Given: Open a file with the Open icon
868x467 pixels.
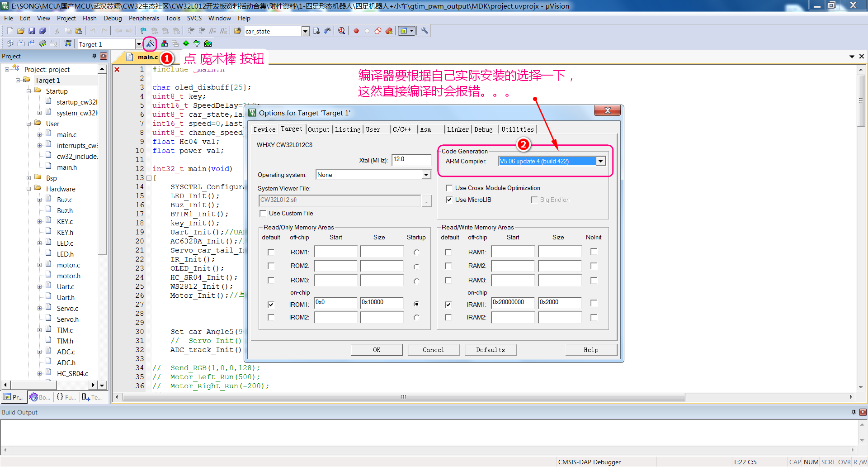Looking at the screenshot, I should click(21, 31).
